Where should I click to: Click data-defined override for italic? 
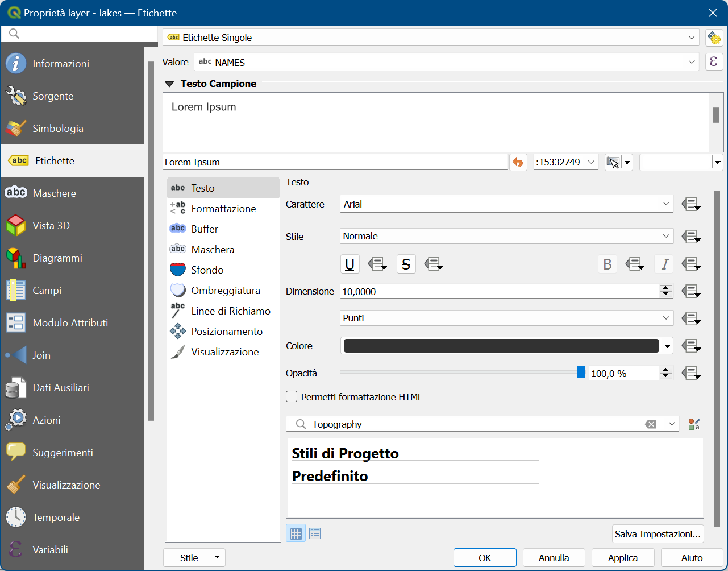(691, 264)
